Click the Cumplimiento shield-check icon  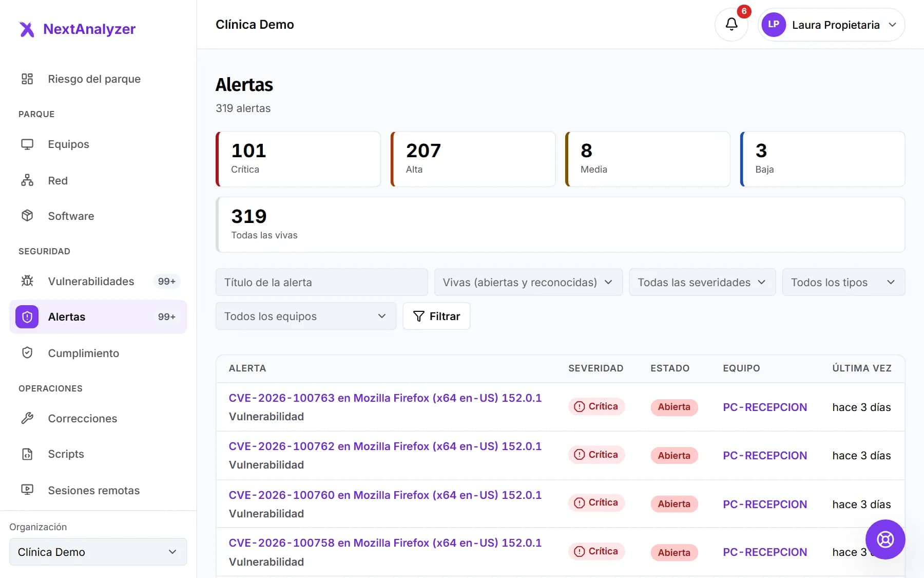click(x=27, y=353)
